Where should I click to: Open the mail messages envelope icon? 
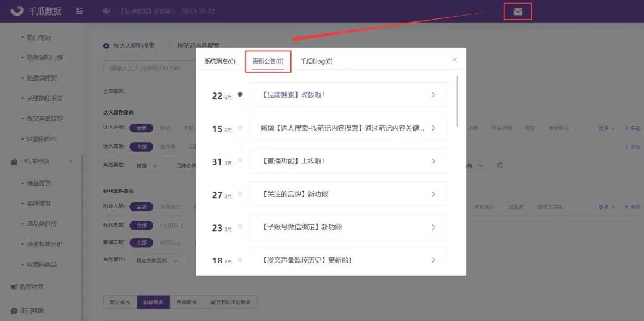[x=518, y=11]
